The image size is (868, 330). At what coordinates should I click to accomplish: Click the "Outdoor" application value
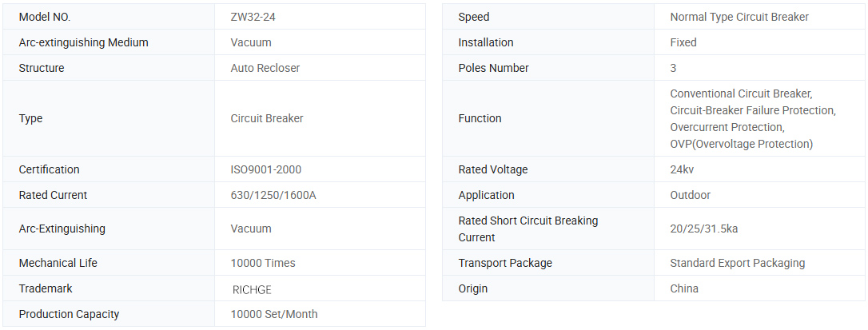[x=691, y=195]
